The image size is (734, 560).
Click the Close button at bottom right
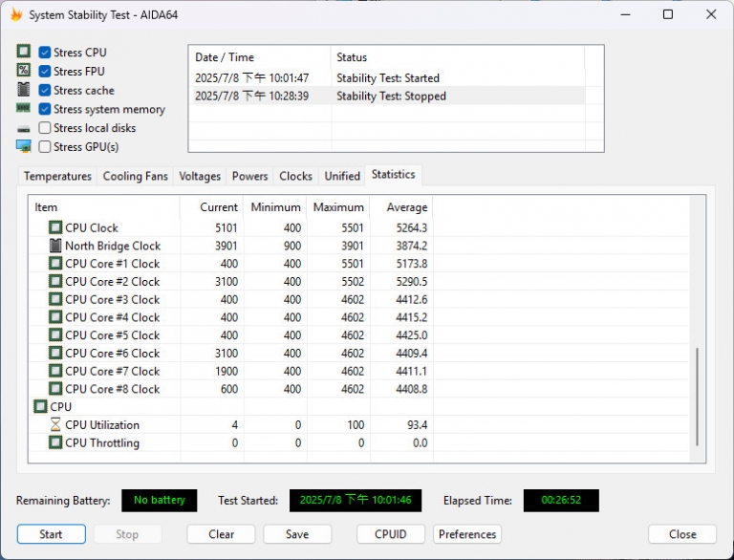coord(682,534)
